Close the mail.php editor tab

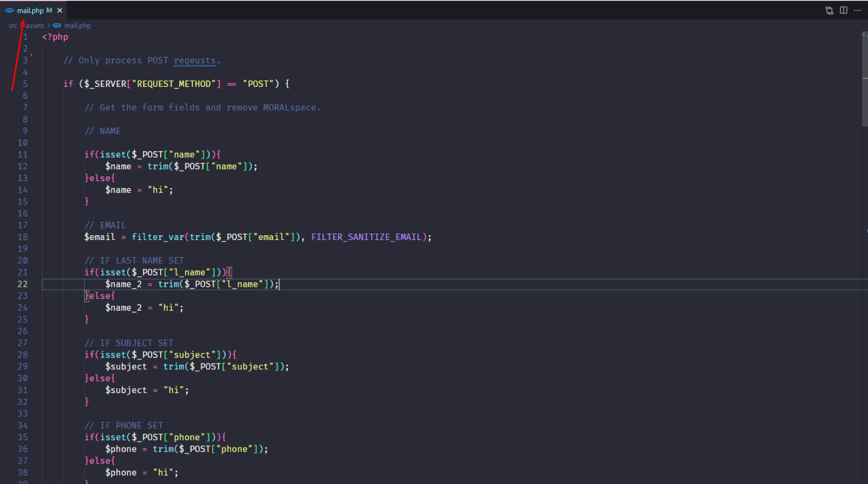point(60,10)
